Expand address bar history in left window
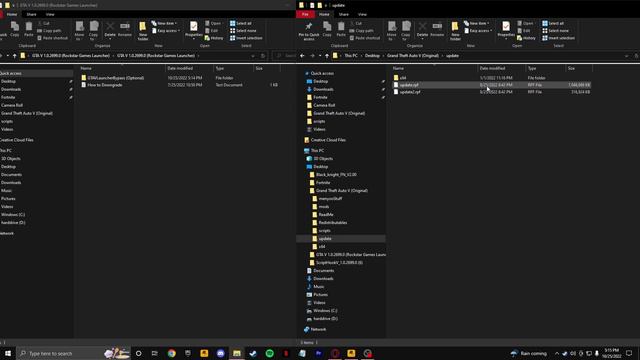This screenshot has height=360, width=640. coord(253,56)
